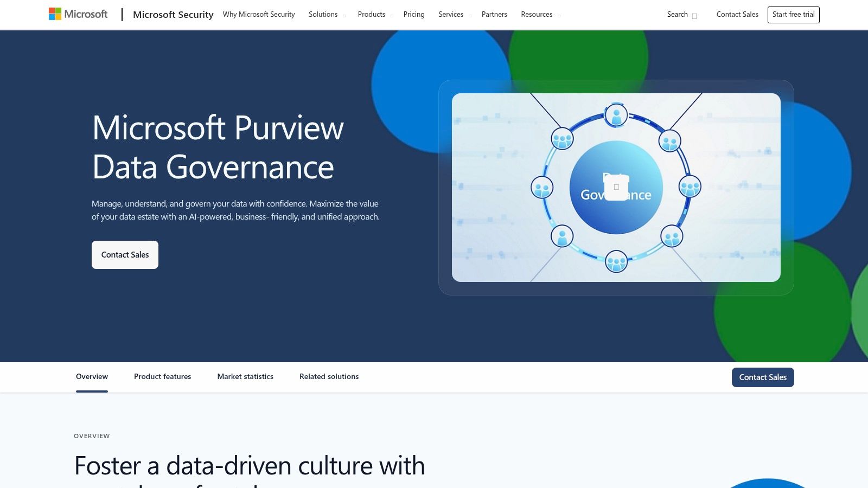The height and width of the screenshot is (488, 868).
Task: Click the Data Governance video thumbnail
Action: click(x=616, y=187)
